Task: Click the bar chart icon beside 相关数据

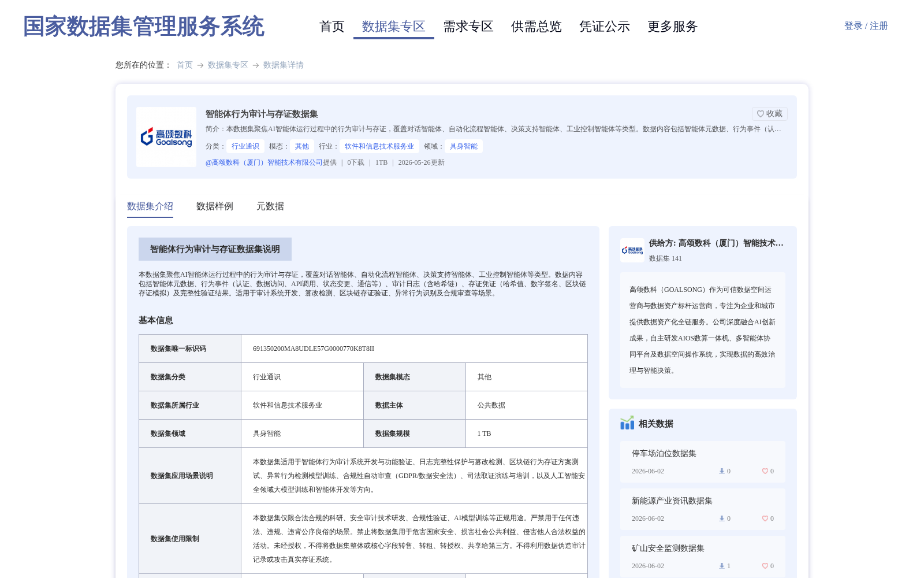Action: 627,423
